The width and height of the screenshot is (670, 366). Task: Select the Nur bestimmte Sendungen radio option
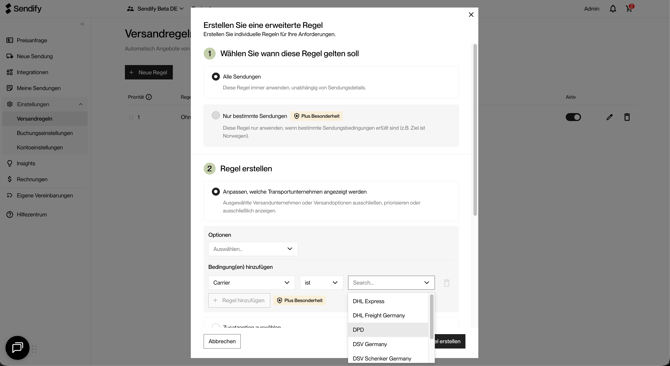216,115
